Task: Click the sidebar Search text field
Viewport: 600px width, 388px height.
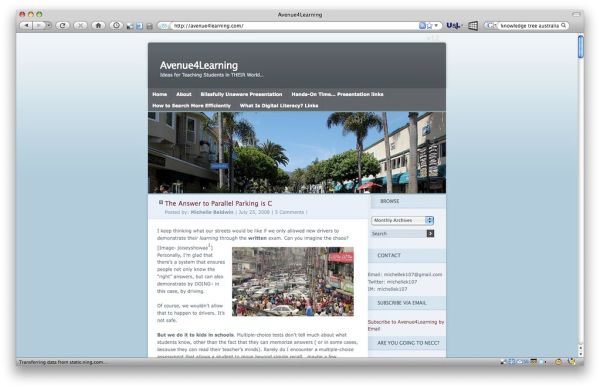Action: (x=398, y=233)
